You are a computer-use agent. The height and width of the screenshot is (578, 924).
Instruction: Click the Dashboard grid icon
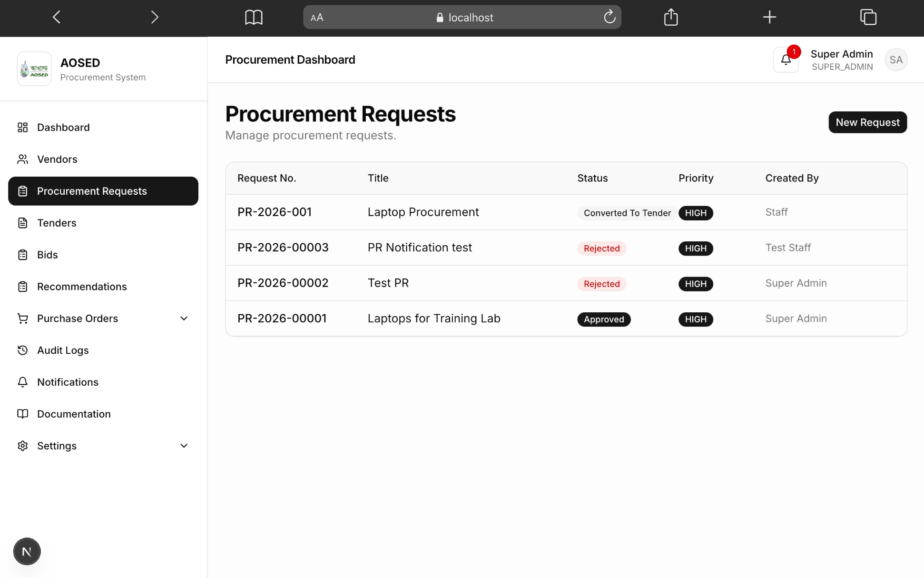23,128
